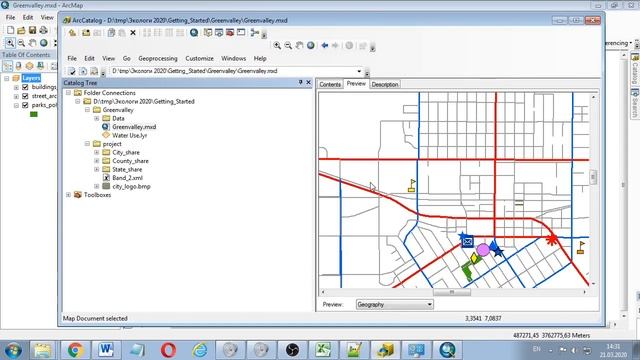This screenshot has height=360, width=640.
Task: Collapse the project folder node
Action: click(x=87, y=144)
